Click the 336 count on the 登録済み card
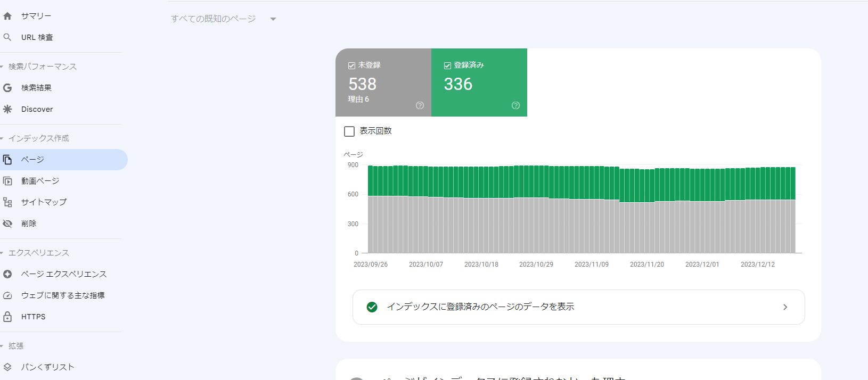 (458, 84)
